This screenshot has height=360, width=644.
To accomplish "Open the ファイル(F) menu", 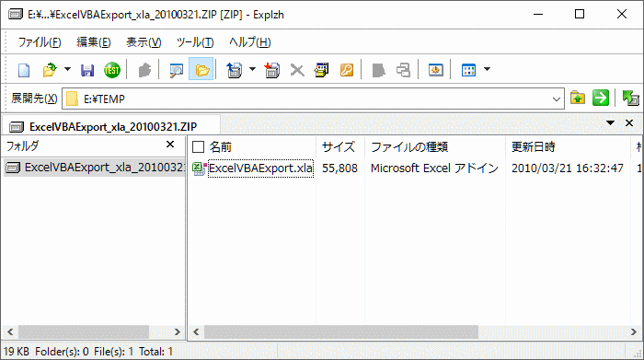I will pyautogui.click(x=40, y=42).
